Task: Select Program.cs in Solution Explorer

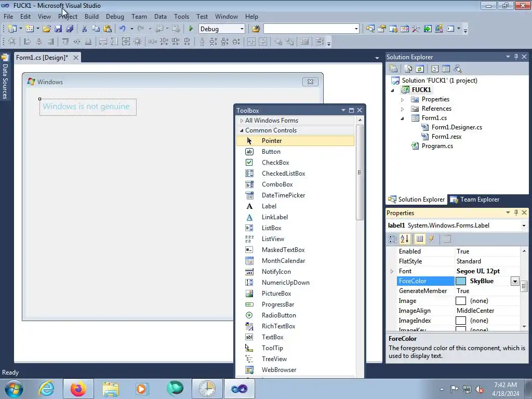Action: coord(437,146)
